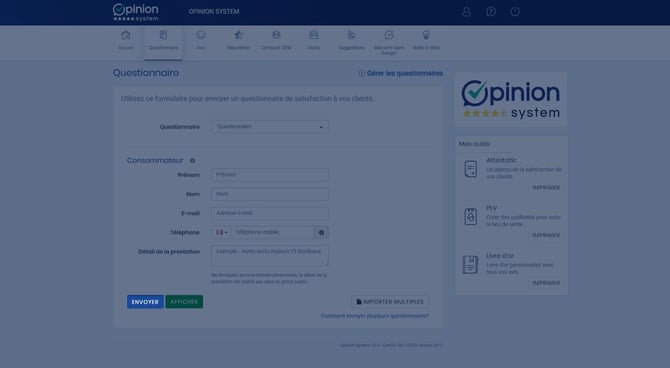Click the Mes outils panel heading
The width and height of the screenshot is (670, 368).
tap(474, 144)
